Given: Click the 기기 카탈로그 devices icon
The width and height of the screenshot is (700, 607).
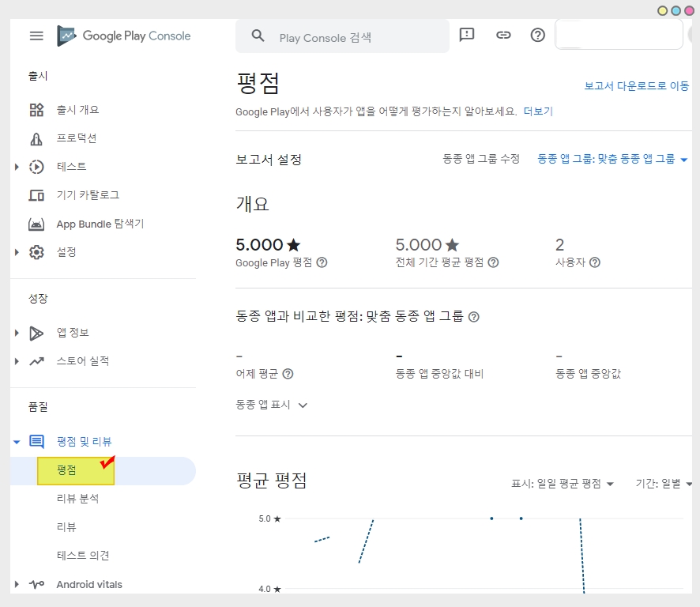Looking at the screenshot, I should [x=36, y=196].
